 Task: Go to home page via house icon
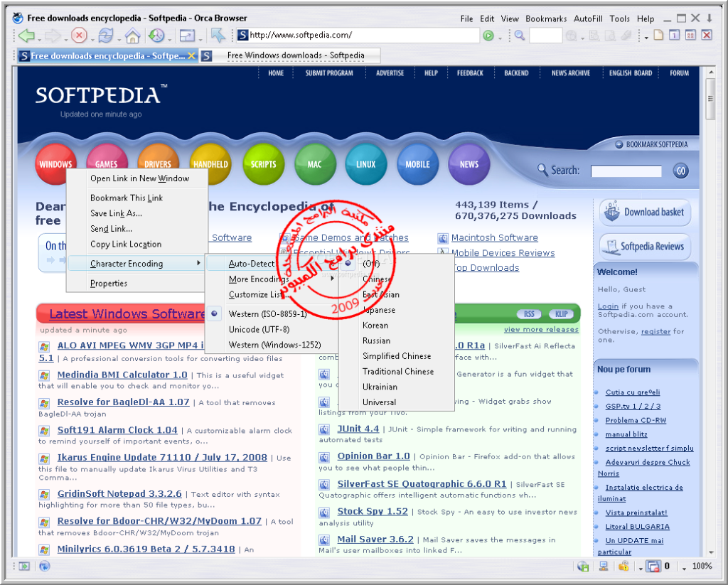tap(133, 36)
